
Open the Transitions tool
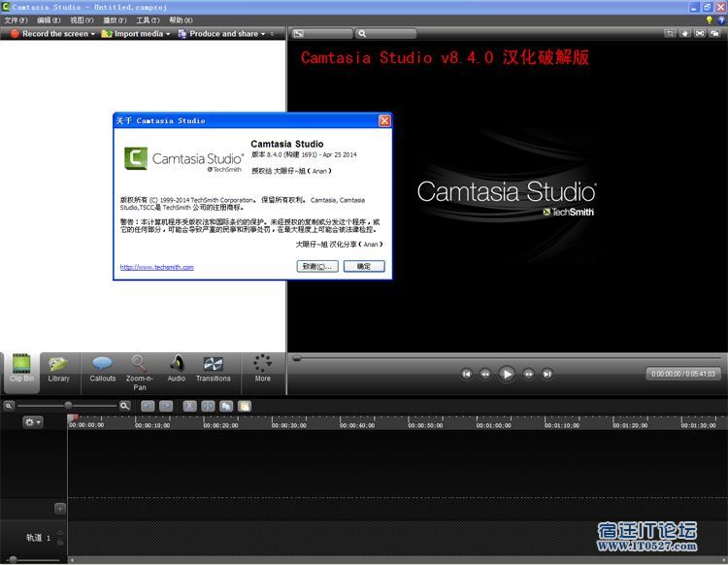(x=214, y=369)
